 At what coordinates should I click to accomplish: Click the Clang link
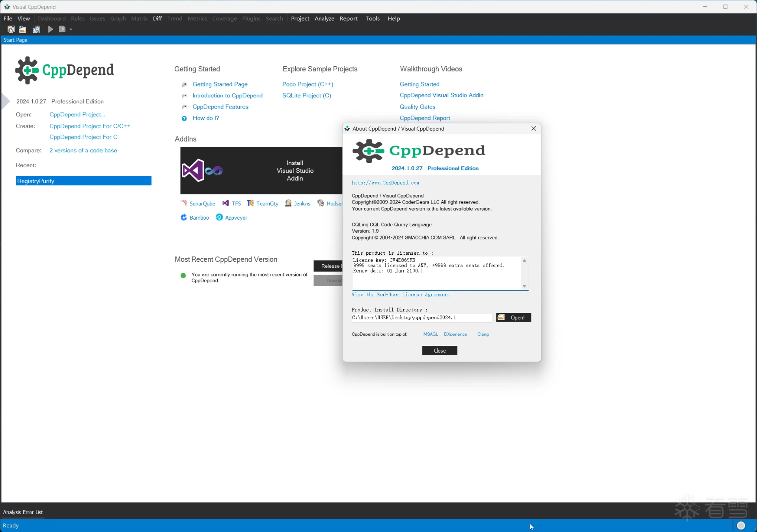[x=483, y=334]
